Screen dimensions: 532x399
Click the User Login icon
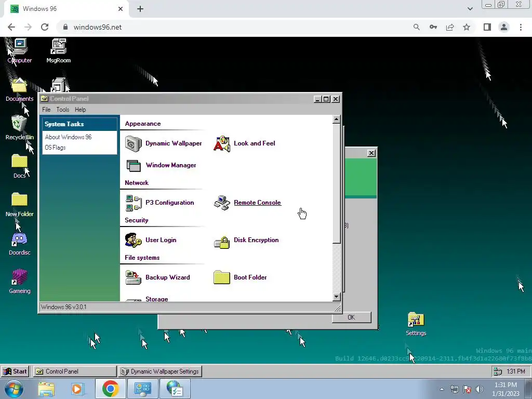point(134,240)
